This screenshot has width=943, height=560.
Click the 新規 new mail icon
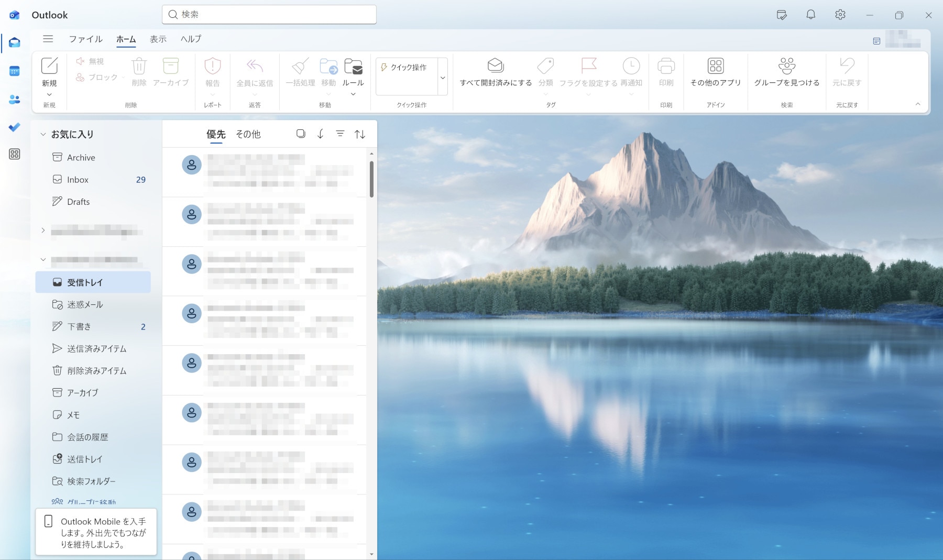pyautogui.click(x=49, y=67)
